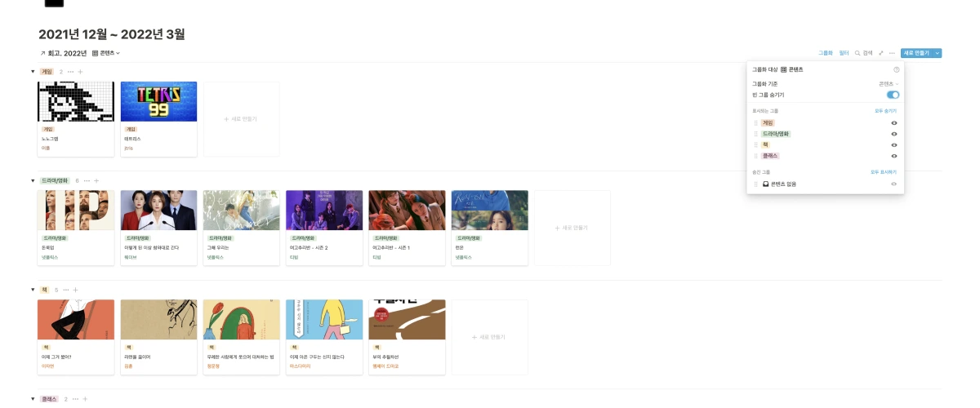Click the blue 새로 만들기 button
The width and height of the screenshot is (980, 408).
[x=916, y=53]
